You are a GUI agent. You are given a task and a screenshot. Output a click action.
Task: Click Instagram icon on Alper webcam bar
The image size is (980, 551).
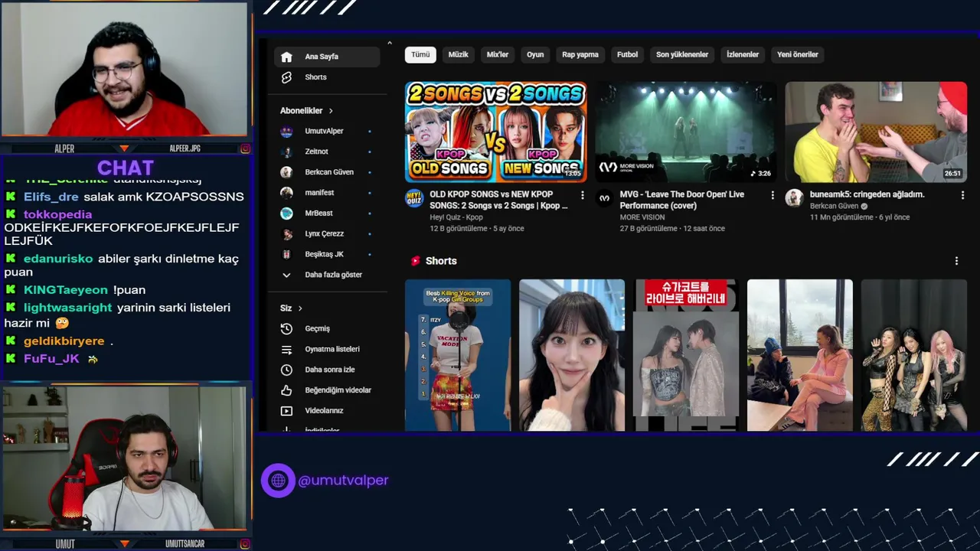point(245,148)
